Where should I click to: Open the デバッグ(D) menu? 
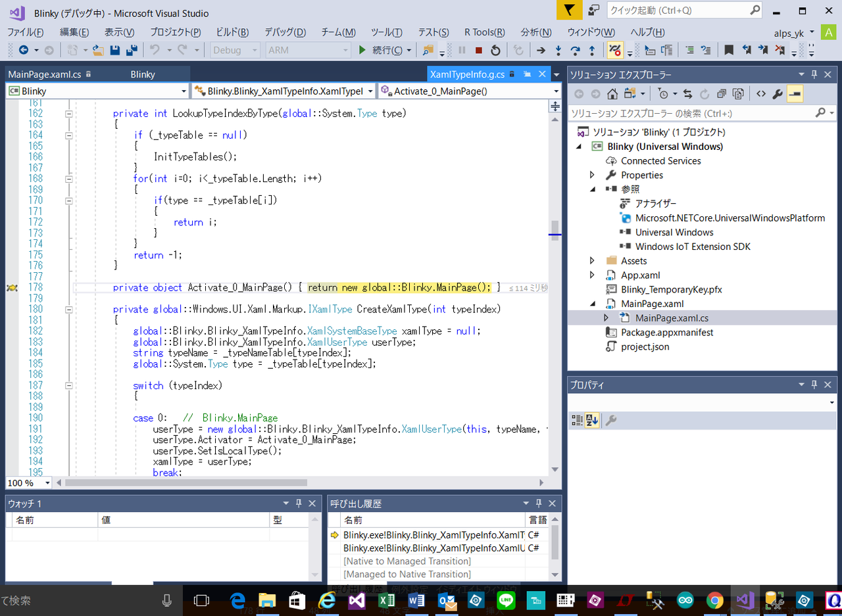(x=285, y=32)
